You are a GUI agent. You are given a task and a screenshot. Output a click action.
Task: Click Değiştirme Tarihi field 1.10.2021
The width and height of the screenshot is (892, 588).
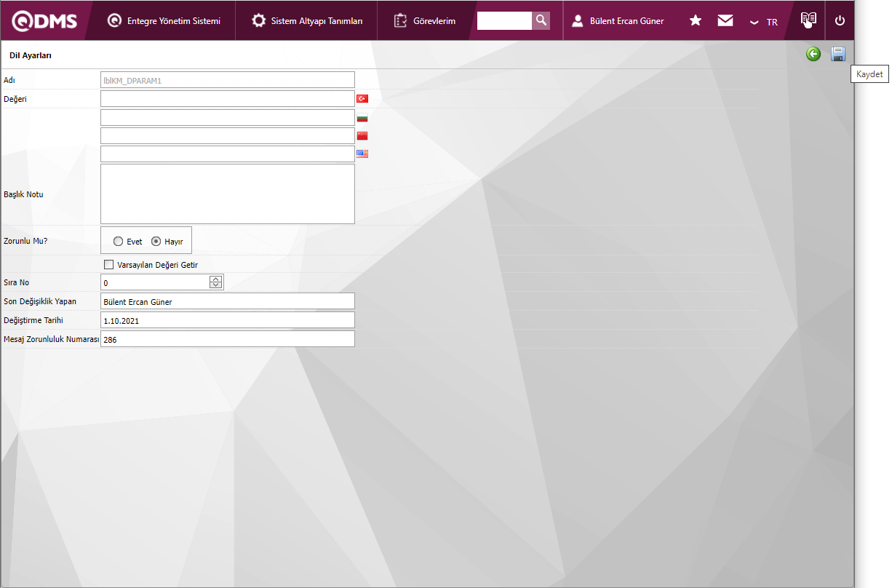[x=228, y=320]
